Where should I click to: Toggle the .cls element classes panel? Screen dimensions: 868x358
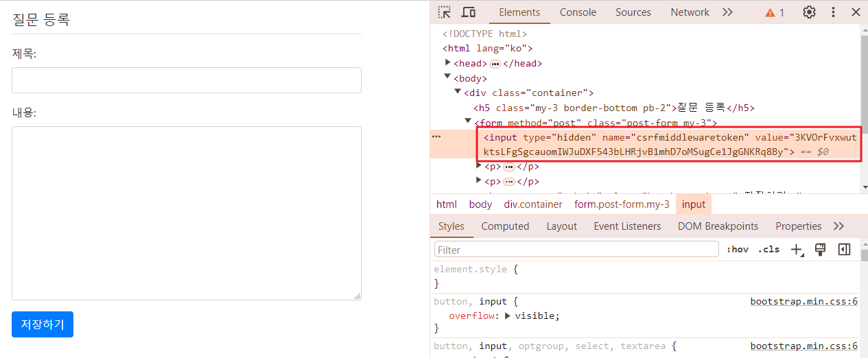pyautogui.click(x=769, y=250)
